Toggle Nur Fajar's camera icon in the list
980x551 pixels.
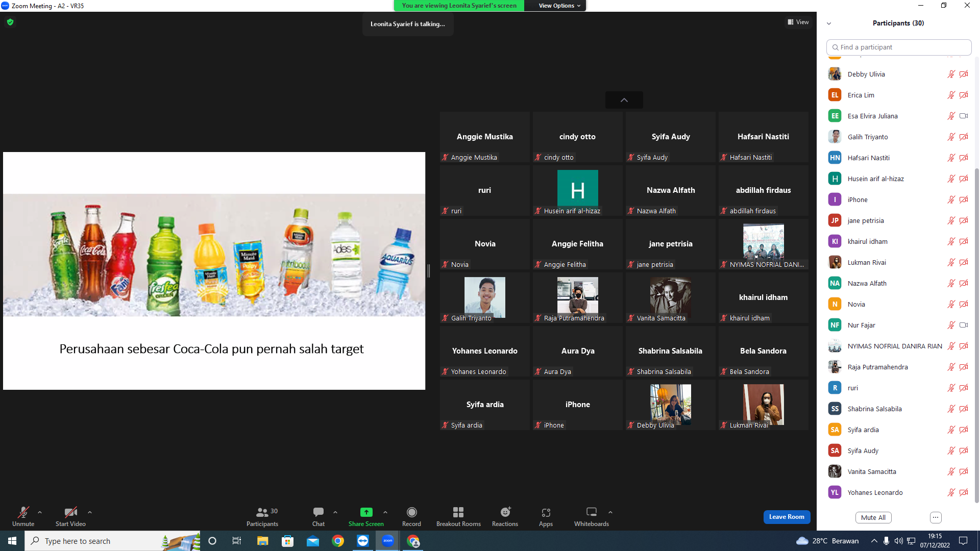pyautogui.click(x=964, y=325)
